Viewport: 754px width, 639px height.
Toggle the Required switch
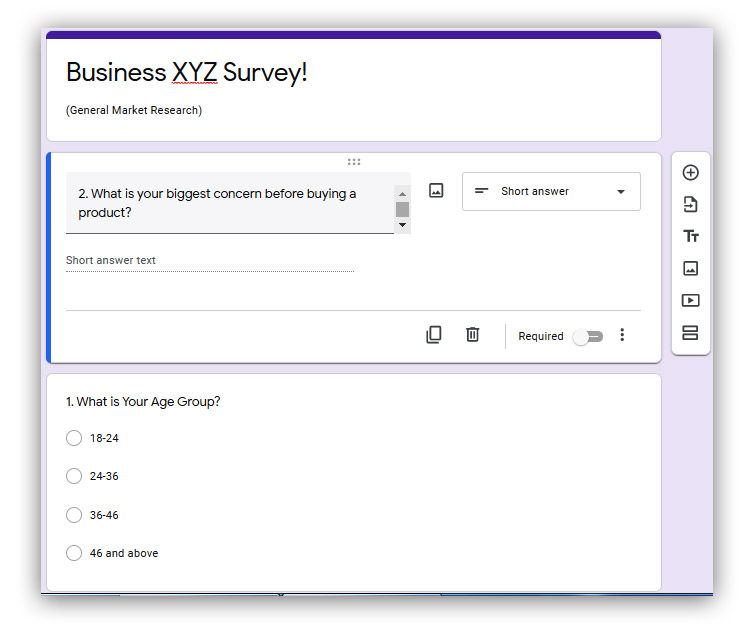tap(588, 336)
